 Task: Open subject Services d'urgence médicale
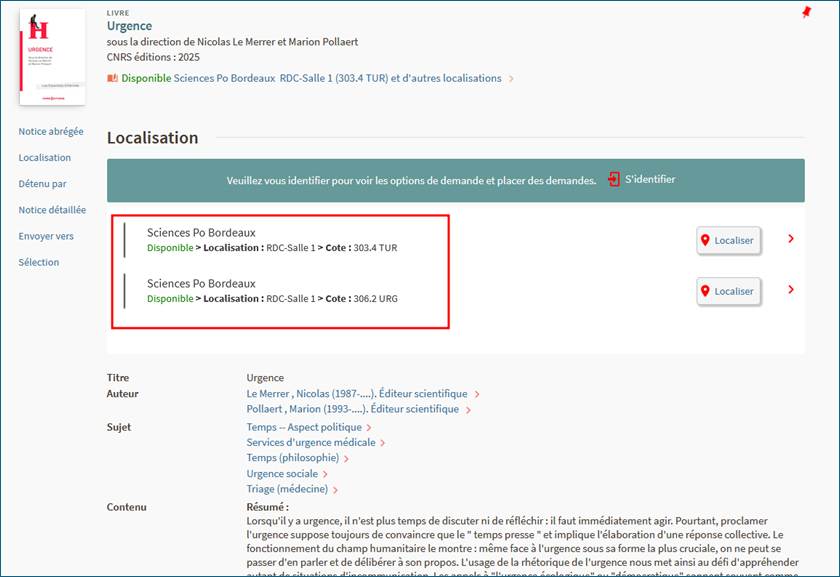point(311,442)
